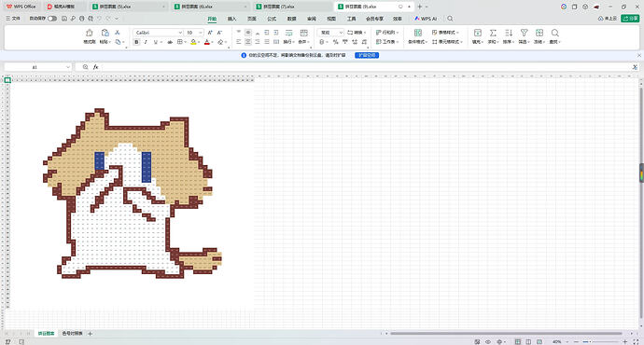Open the font size dropdown
The width and height of the screenshot is (644, 345).
(194, 33)
